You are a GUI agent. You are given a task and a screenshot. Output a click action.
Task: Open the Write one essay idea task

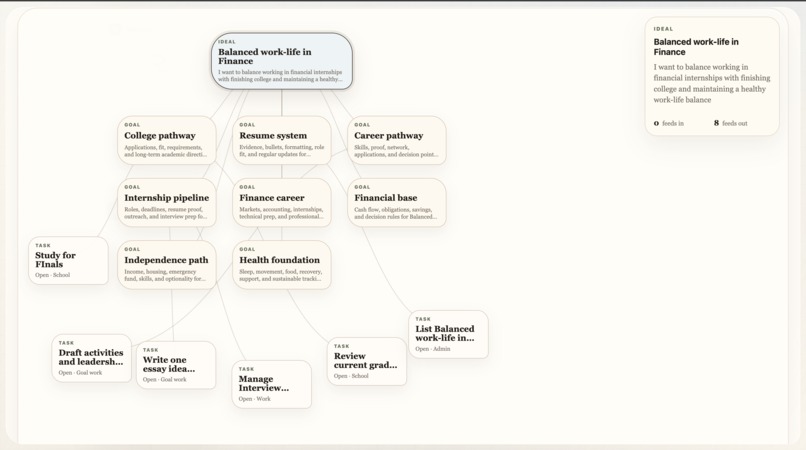click(x=176, y=365)
